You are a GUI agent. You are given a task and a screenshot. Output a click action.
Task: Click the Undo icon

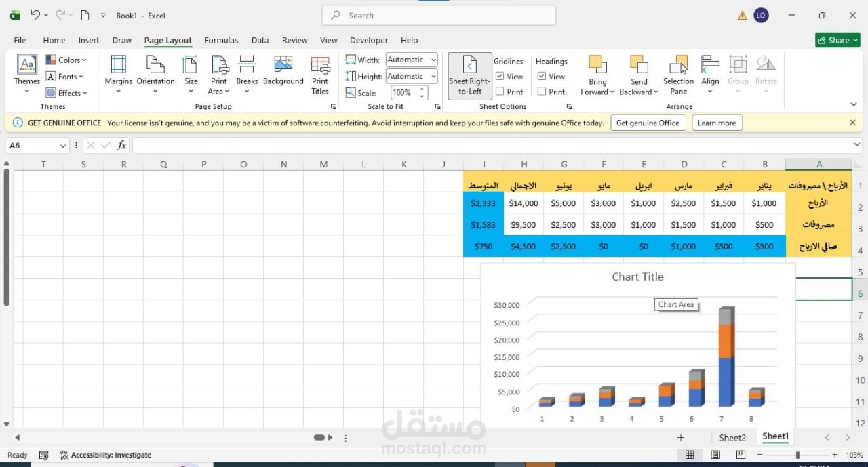coord(35,15)
